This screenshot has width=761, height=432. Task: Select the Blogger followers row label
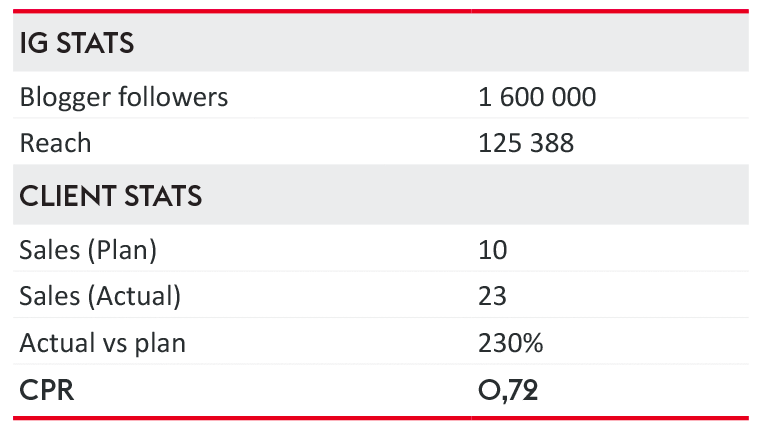[x=124, y=97]
